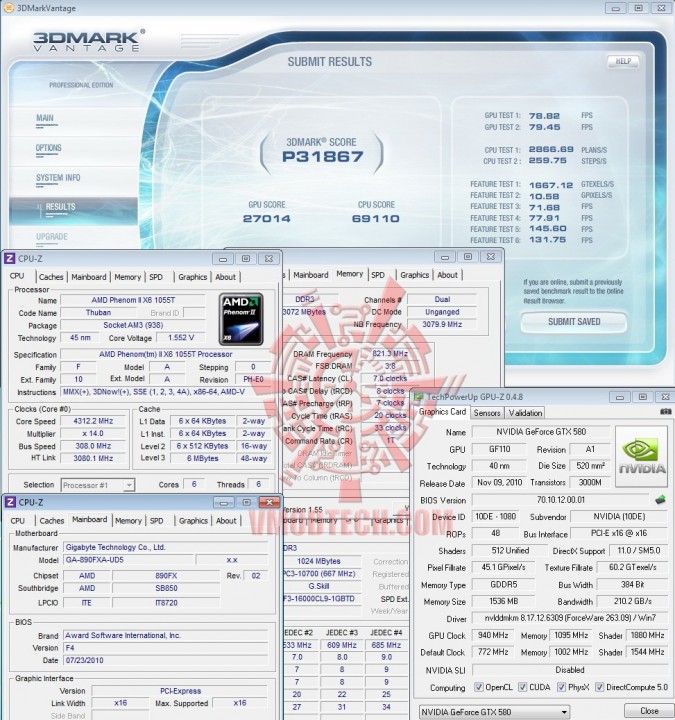
Task: Click the P31867 3DMark score
Action: (322, 157)
